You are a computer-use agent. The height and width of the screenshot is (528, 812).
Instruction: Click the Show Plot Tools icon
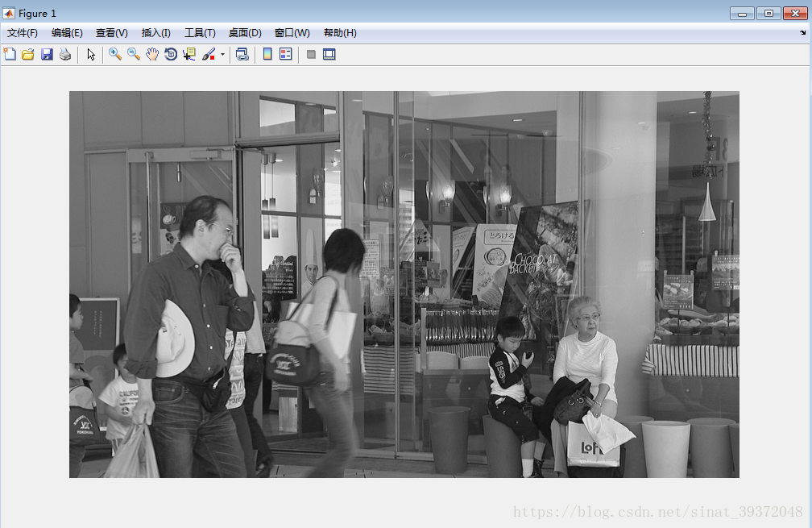(329, 54)
